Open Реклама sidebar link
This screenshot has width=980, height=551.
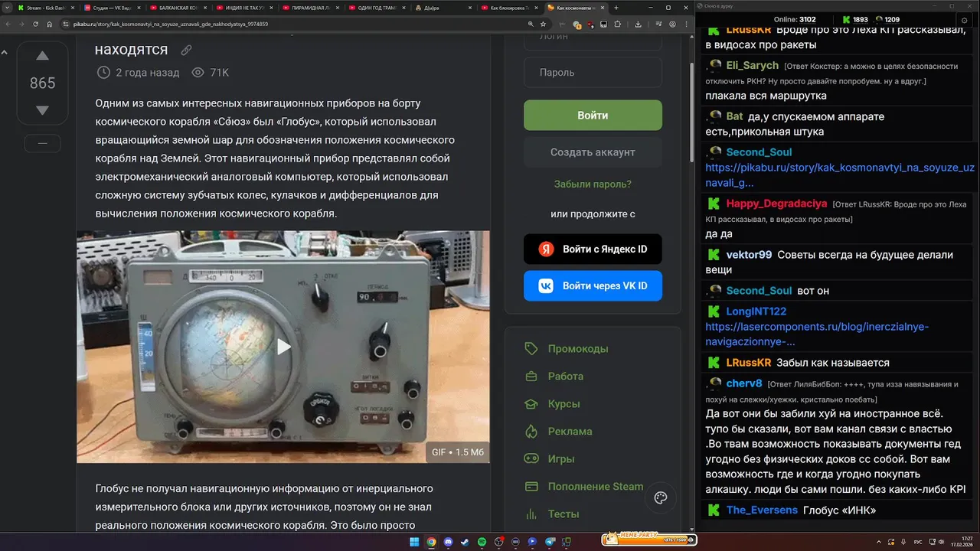[570, 432]
